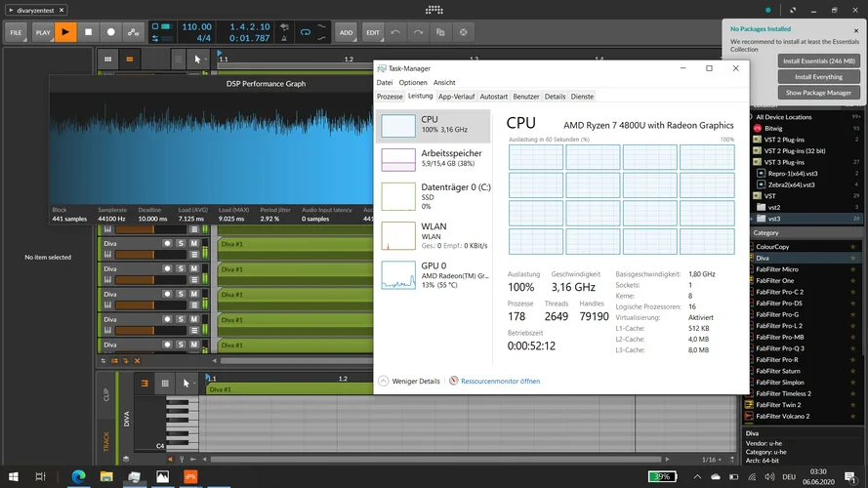Select the CLIP tab in editor panel
Image resolution: width=868 pixels, height=488 pixels.
tap(106, 395)
